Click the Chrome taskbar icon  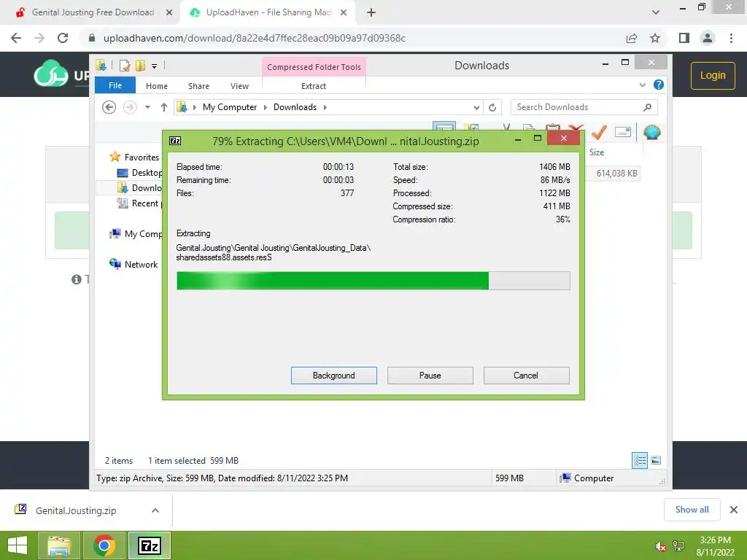pos(104,545)
